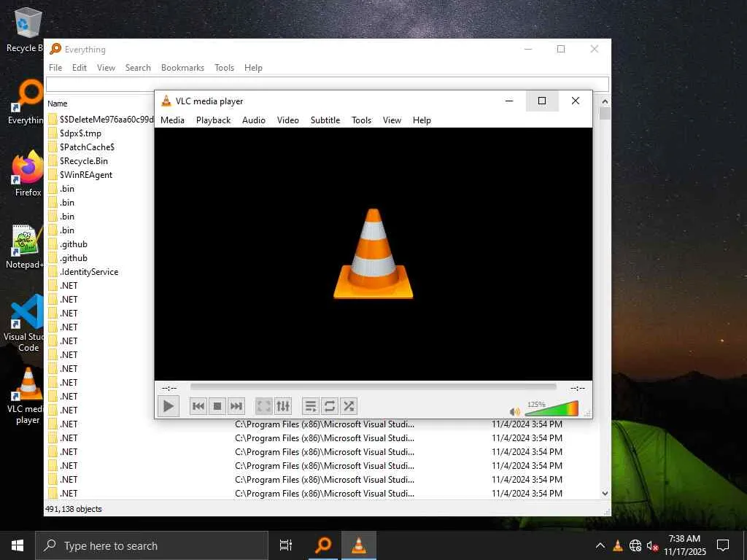Click VLC cone icon in system tray
747x560 pixels.
[618, 545]
